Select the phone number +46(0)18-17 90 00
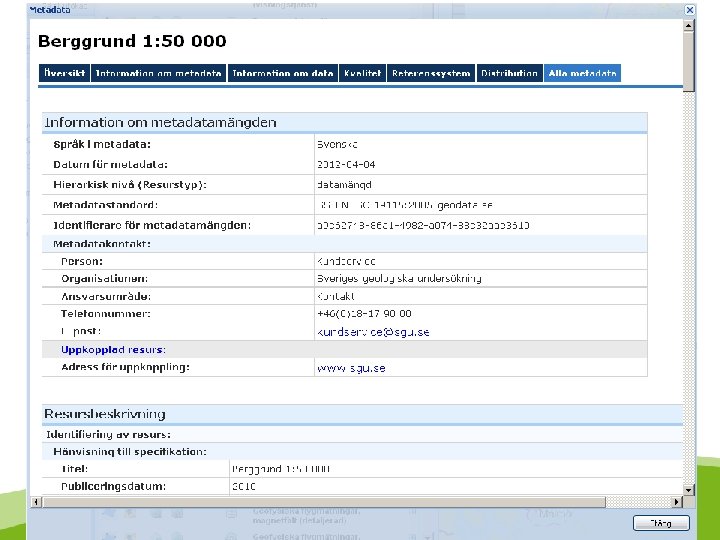 tap(364, 314)
